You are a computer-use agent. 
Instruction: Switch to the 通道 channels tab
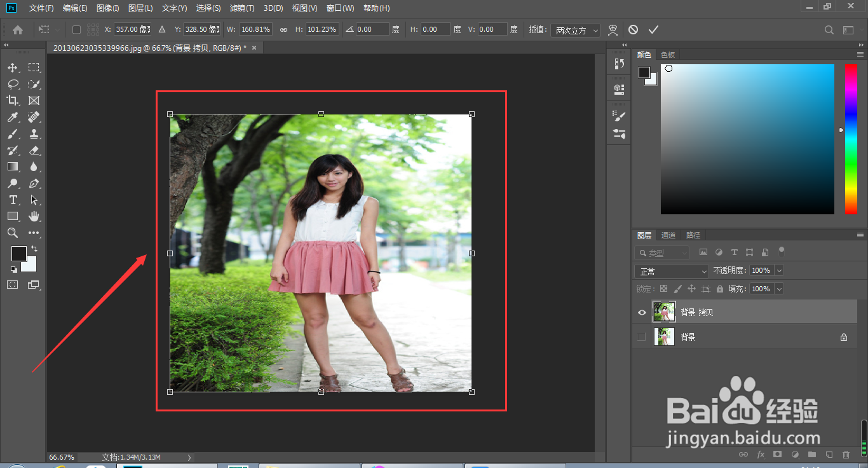pos(668,235)
